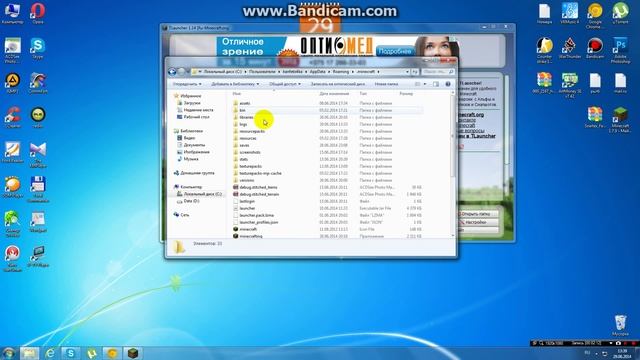Select Домашняя группа in the navigation pane

pos(197,173)
